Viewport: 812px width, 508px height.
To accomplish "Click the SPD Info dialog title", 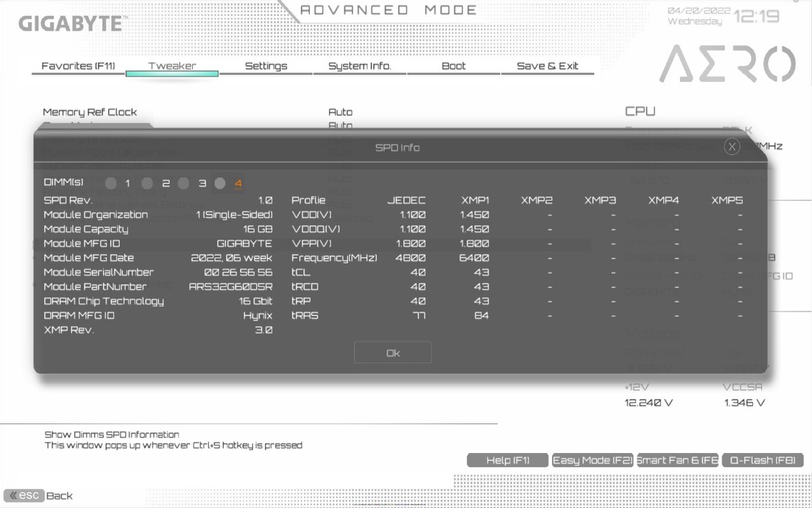I will point(397,148).
